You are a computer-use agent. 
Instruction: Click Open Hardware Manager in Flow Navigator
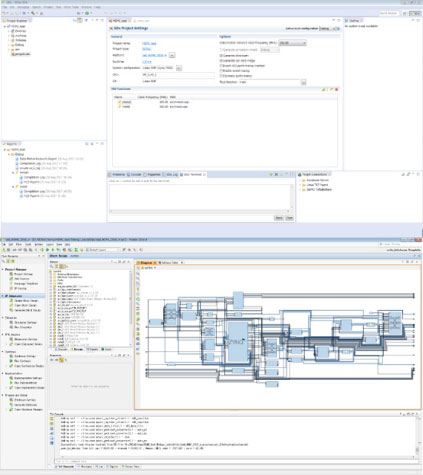point(26,409)
